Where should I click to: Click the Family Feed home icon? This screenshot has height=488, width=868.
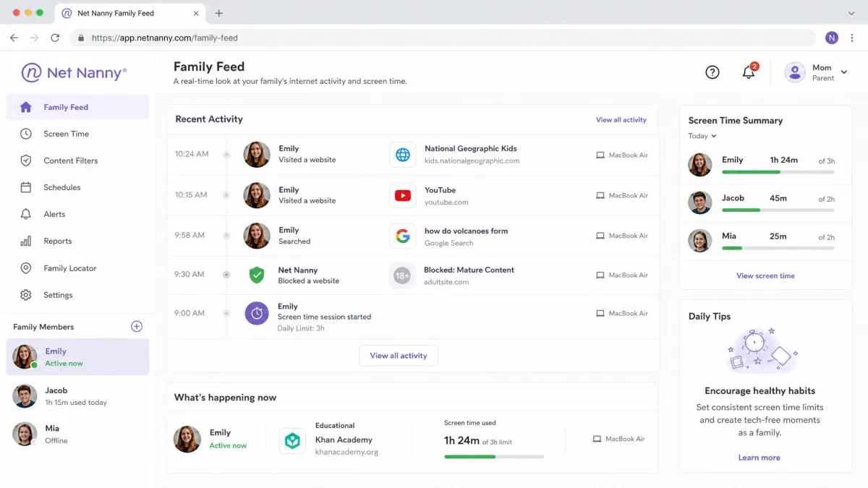tap(26, 107)
